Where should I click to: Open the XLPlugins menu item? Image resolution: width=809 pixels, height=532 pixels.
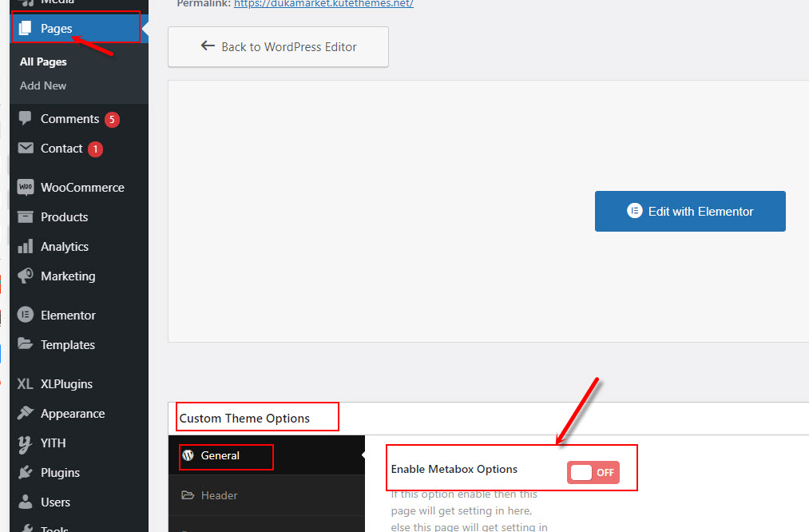79,384
